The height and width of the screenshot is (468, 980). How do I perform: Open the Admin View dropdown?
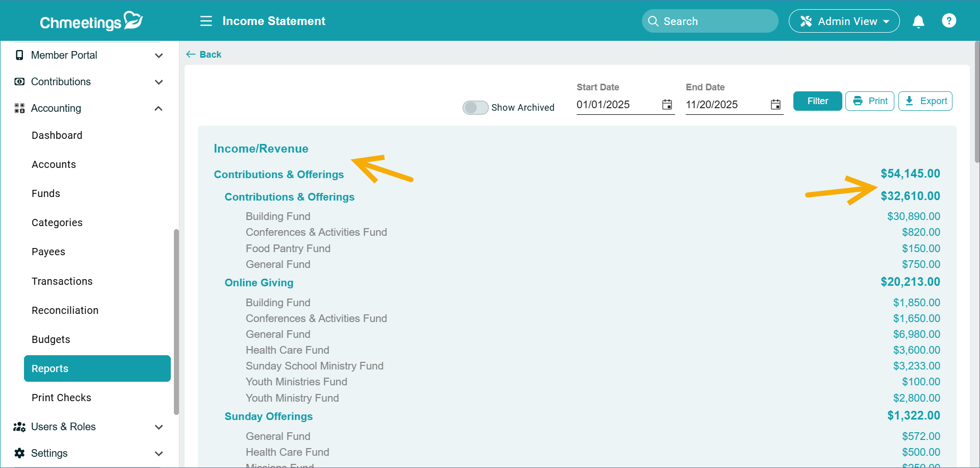tap(844, 21)
